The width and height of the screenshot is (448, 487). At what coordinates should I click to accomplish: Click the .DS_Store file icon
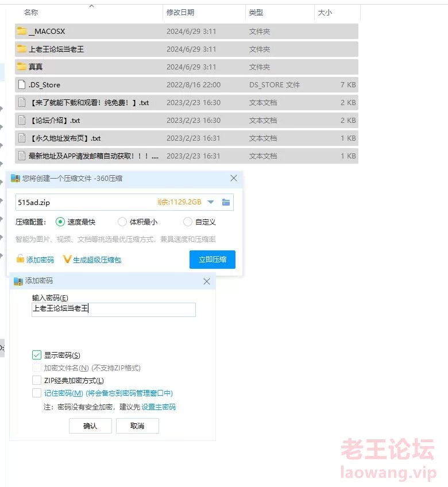(x=22, y=84)
